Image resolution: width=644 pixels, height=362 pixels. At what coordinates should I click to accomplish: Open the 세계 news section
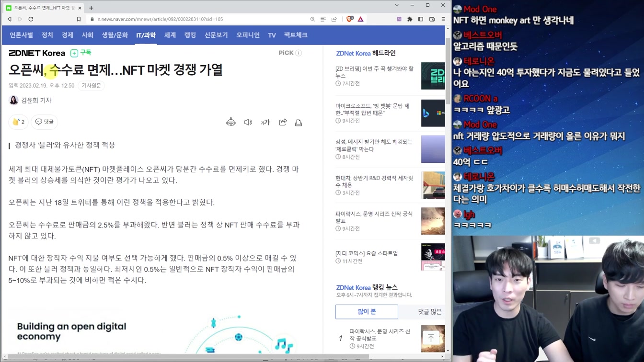pyautogui.click(x=170, y=35)
